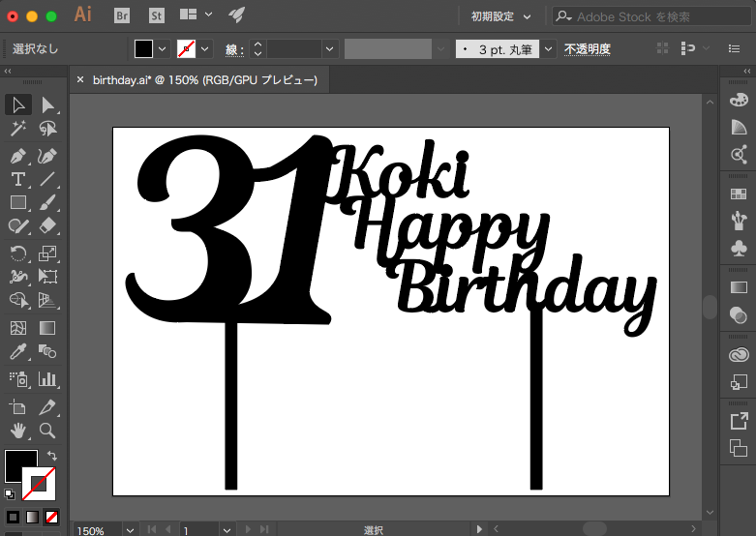756x536 pixels.
Task: Select the Perspective Grid tool
Action: [47, 300]
